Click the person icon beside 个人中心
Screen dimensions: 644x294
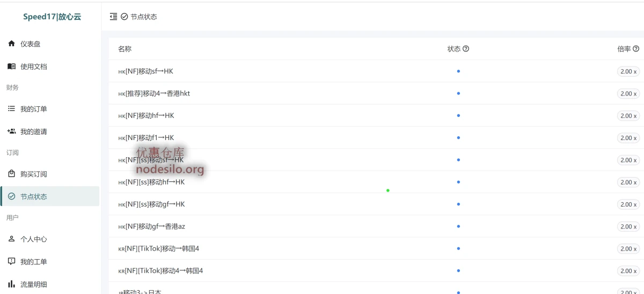pyautogui.click(x=11, y=239)
